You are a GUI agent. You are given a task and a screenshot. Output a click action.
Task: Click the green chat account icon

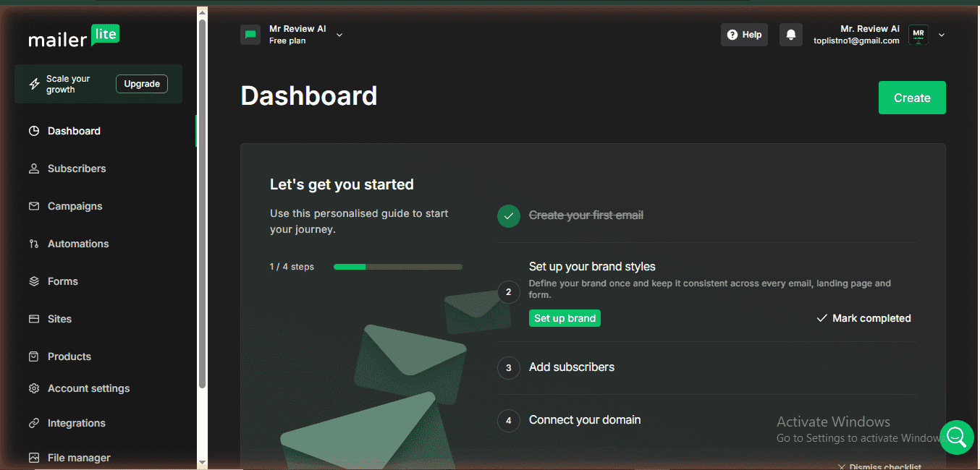click(250, 35)
